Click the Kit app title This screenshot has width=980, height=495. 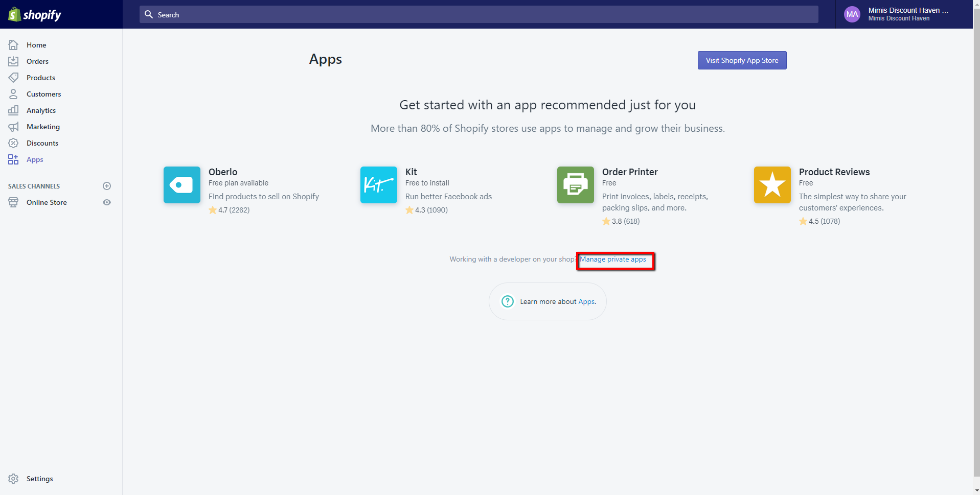[411, 172]
